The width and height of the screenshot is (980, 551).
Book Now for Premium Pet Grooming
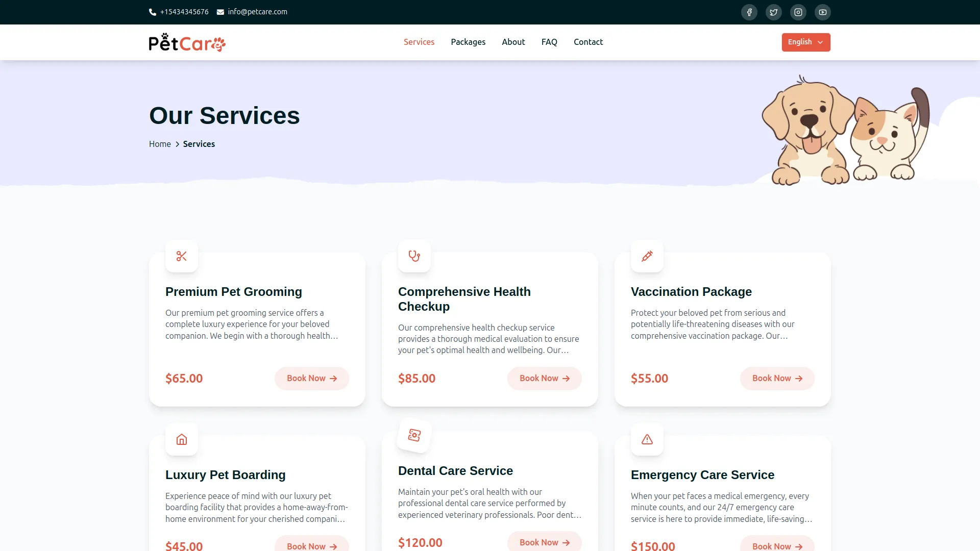312,379
